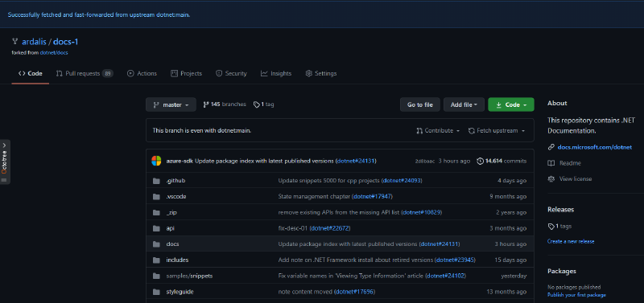Open the fix-desc-01 commit message

(x=293, y=228)
